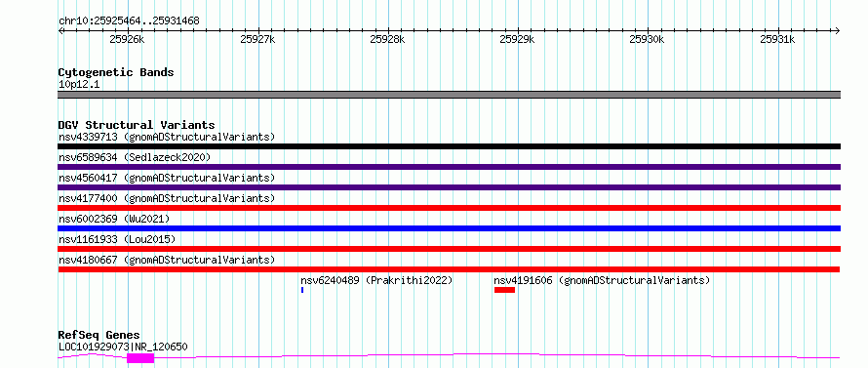
Task: Click the short red nsv4191606 variant bar
Action: [x=505, y=290]
